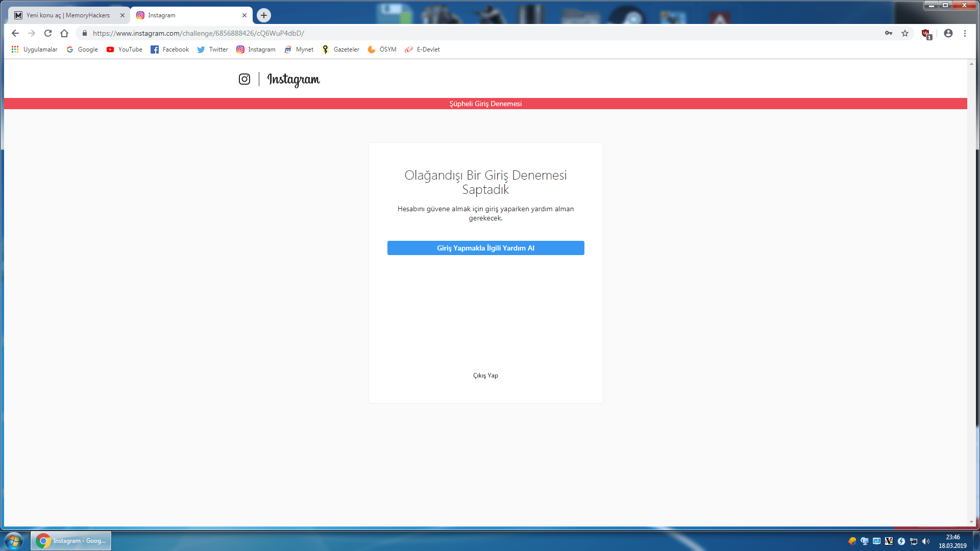Open the Uygulamalar apps bookmark
980x551 pixels.
(35, 49)
